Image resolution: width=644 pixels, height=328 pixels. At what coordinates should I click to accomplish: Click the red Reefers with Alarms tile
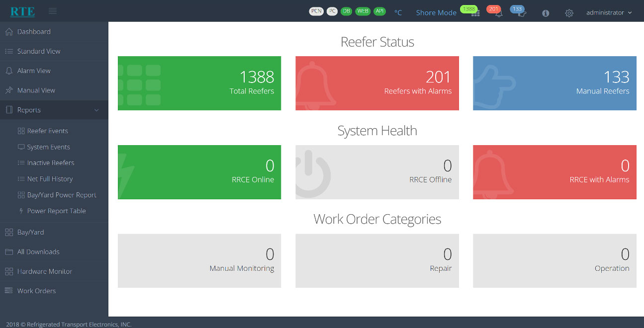tap(377, 83)
